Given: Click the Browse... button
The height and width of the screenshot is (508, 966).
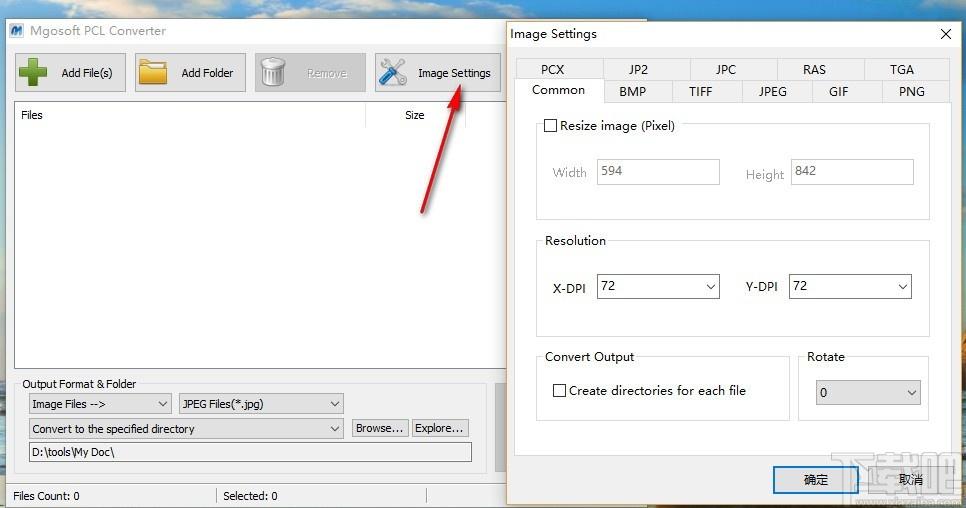Looking at the screenshot, I should pyautogui.click(x=380, y=428).
